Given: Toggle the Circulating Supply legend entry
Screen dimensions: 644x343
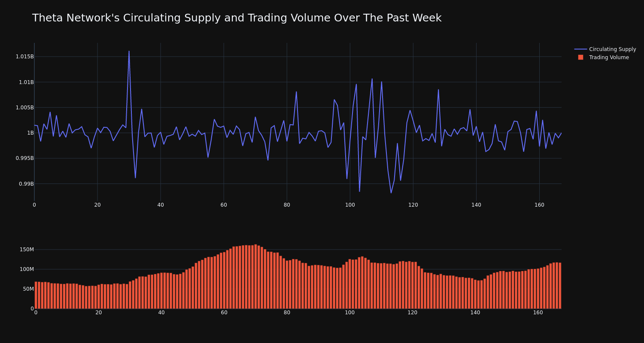Looking at the screenshot, I should 605,49.
